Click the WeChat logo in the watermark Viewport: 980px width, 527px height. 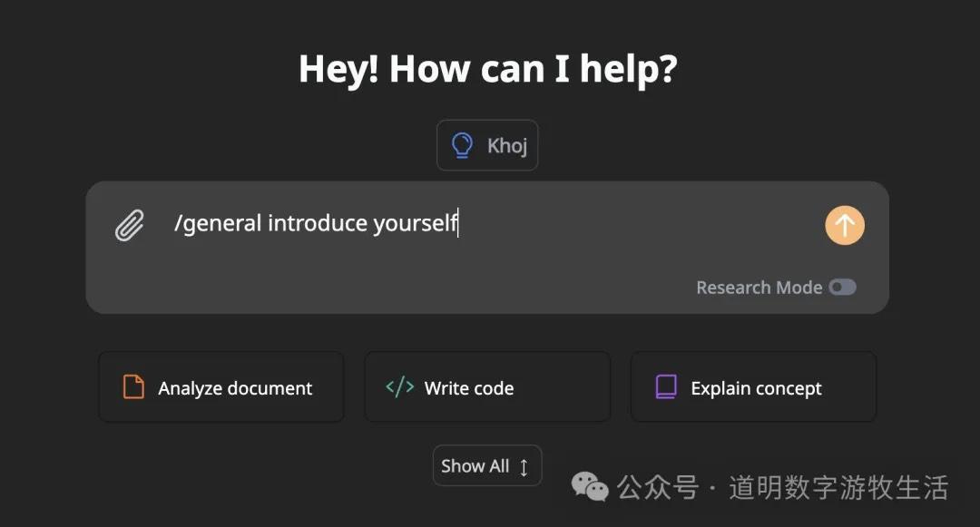[x=590, y=488]
